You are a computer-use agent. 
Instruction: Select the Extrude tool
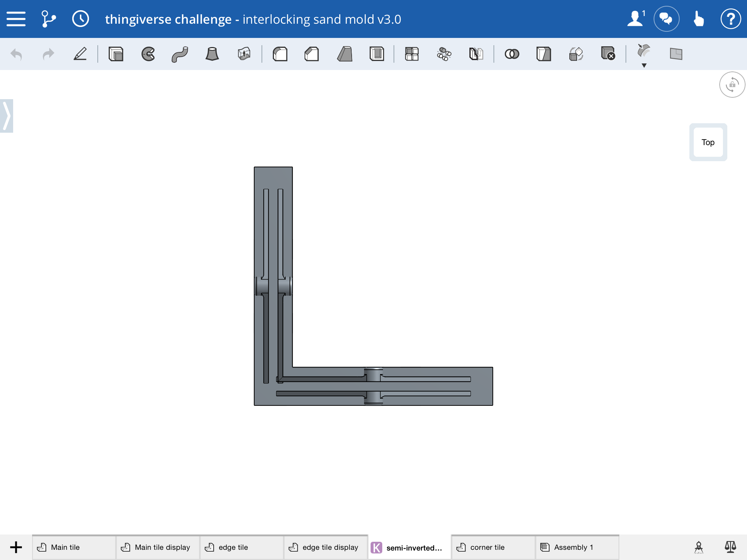tap(116, 54)
